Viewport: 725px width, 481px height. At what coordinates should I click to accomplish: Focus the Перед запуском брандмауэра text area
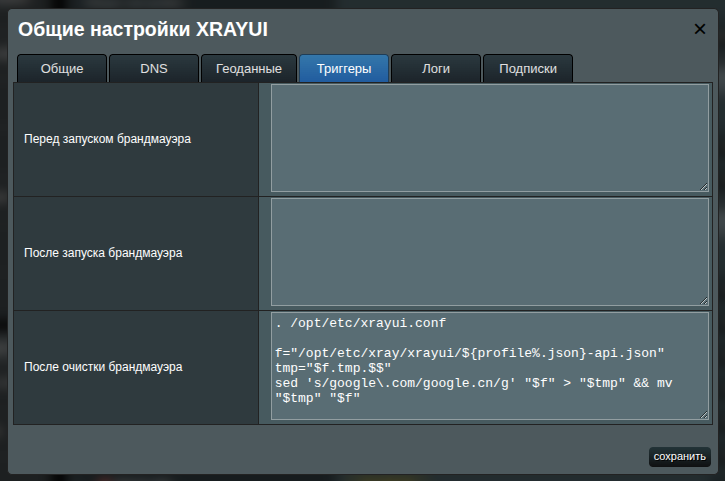490,138
